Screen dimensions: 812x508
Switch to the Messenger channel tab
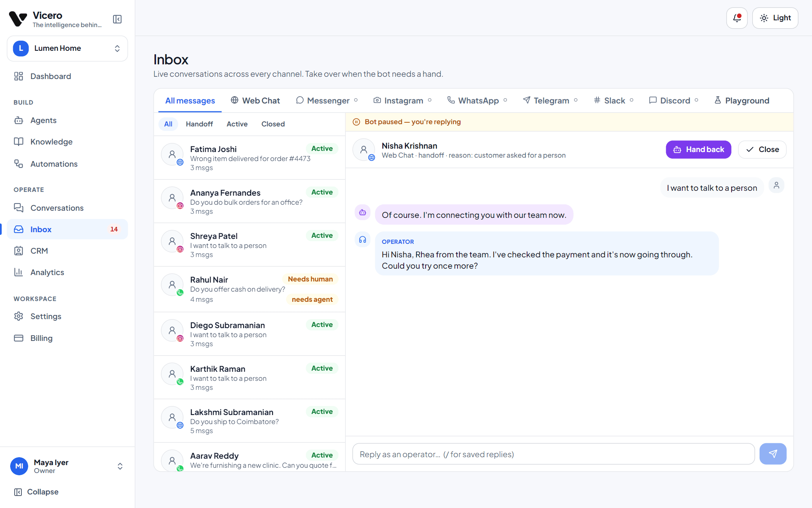327,101
